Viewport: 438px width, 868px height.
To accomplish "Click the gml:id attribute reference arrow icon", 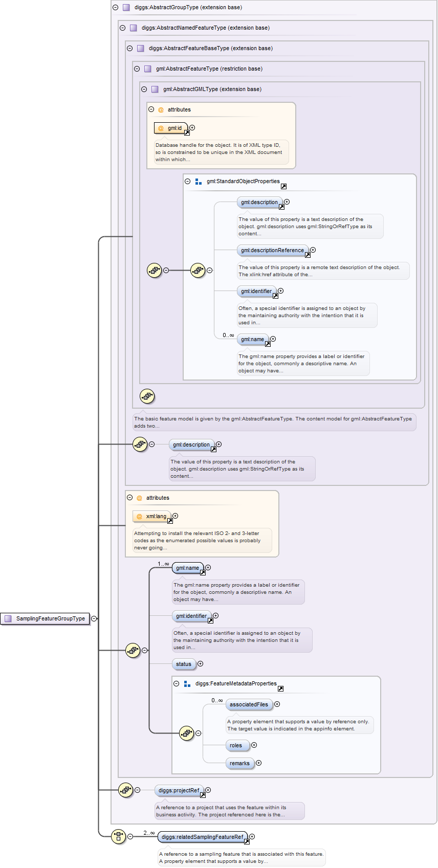I will pos(187,132).
